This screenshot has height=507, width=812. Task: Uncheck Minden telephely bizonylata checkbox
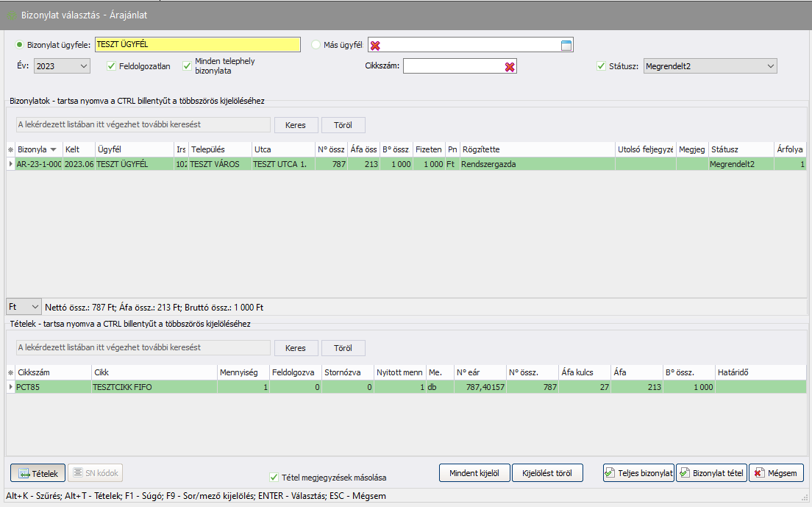tap(188, 66)
